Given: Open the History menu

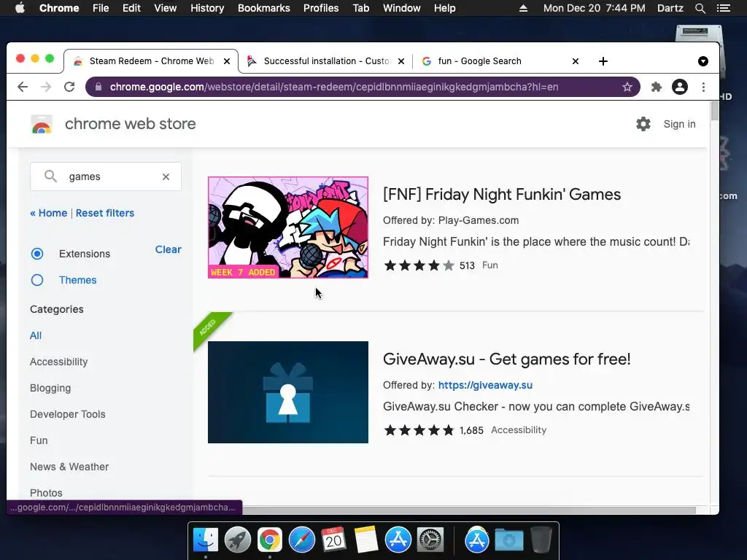Looking at the screenshot, I should [x=206, y=8].
